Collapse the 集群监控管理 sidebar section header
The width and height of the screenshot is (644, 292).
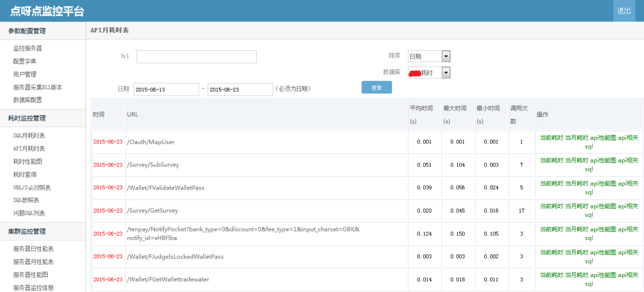click(x=43, y=231)
